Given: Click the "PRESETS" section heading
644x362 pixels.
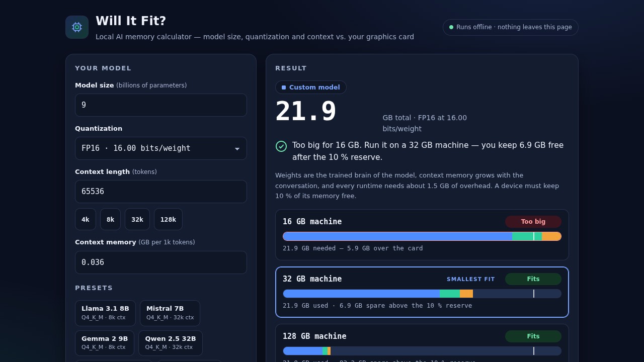Looking at the screenshot, I should [x=94, y=288].
